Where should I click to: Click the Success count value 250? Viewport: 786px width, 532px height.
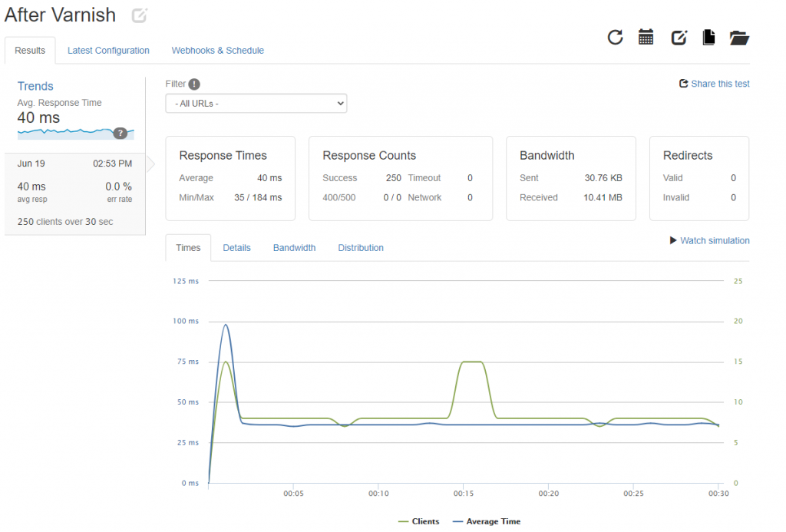click(394, 178)
